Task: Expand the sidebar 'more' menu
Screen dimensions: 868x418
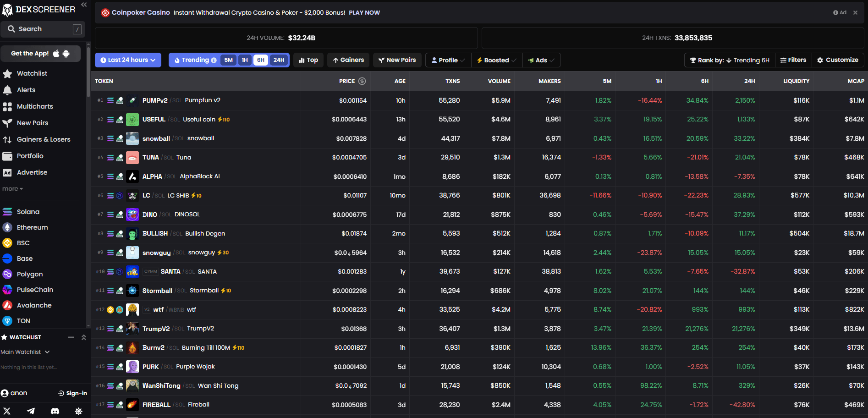Action: click(12, 189)
